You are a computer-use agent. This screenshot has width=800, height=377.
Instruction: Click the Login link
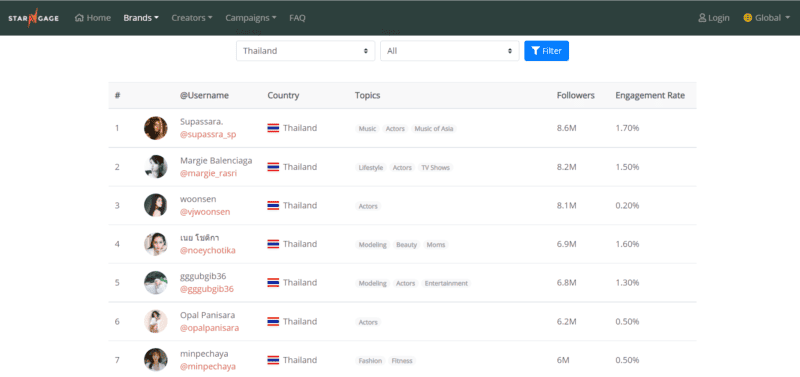pos(714,18)
